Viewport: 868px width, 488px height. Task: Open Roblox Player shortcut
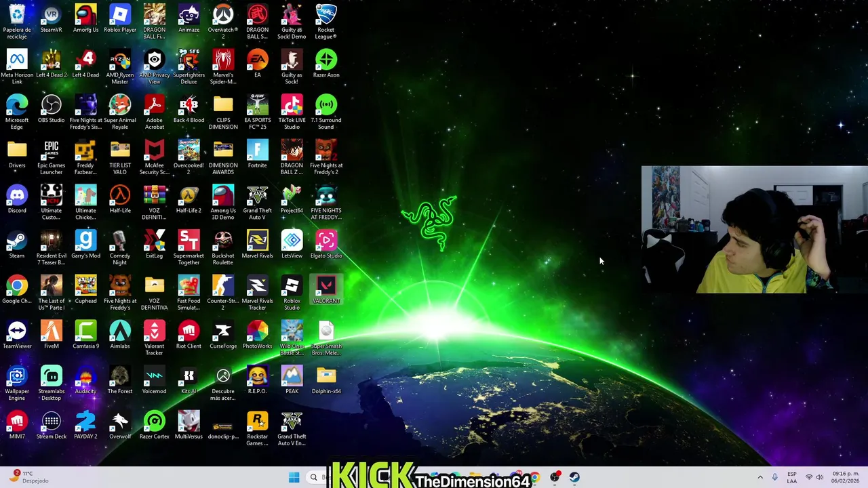pyautogui.click(x=120, y=18)
